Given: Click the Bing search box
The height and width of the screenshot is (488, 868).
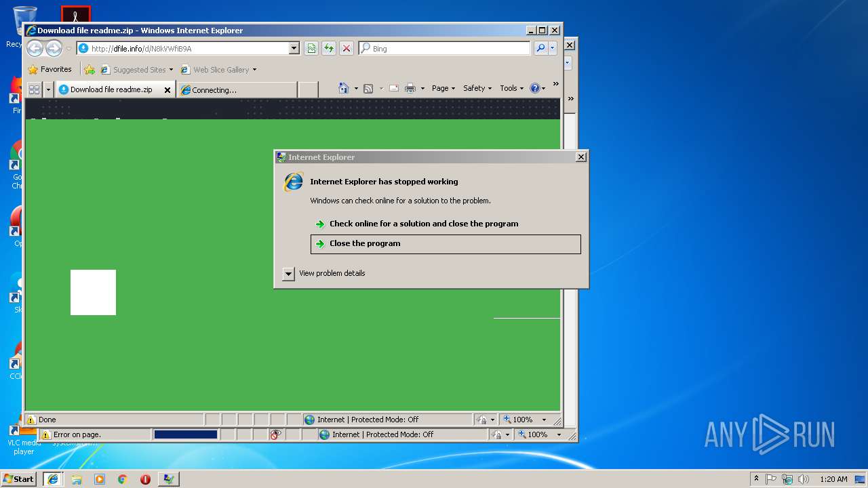Looking at the screenshot, I should click(x=446, y=49).
